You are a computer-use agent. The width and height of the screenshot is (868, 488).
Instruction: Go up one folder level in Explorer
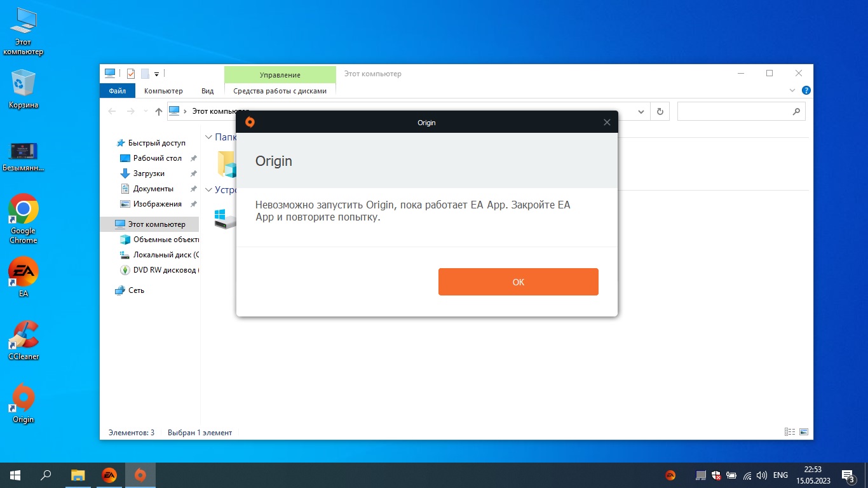pos(159,111)
